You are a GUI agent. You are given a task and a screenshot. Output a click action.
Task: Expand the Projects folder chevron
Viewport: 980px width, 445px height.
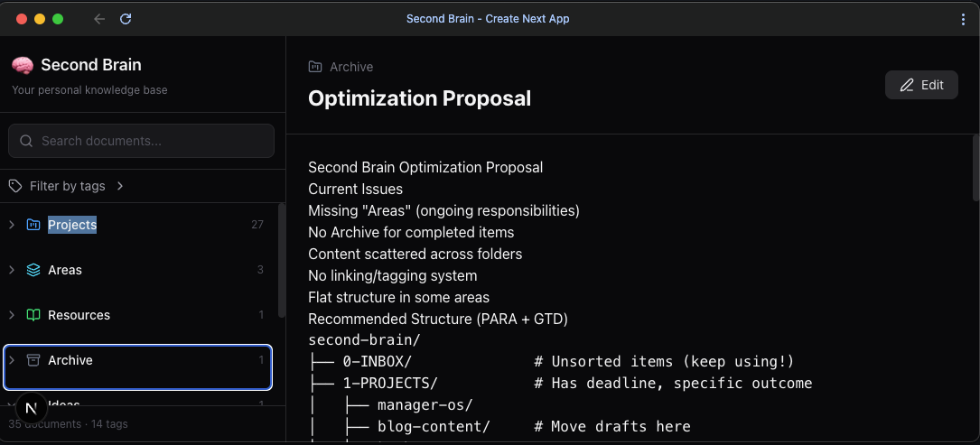coord(12,225)
